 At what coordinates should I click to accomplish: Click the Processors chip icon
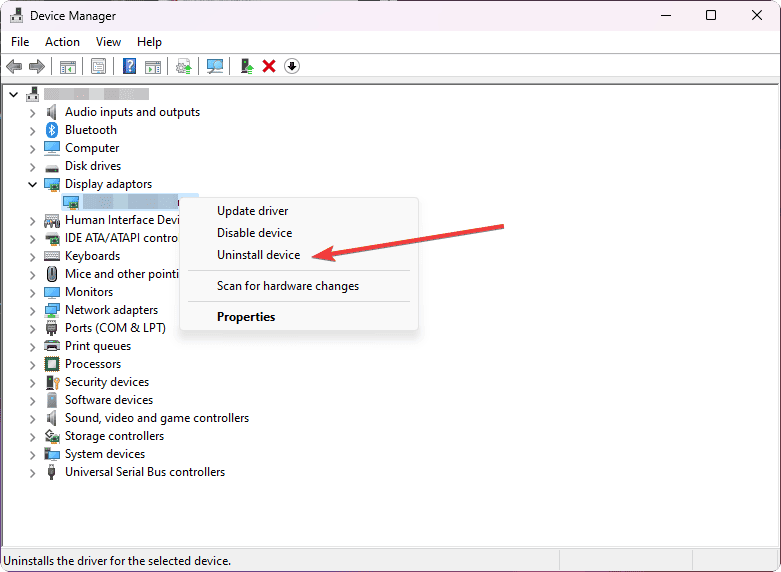coord(52,364)
